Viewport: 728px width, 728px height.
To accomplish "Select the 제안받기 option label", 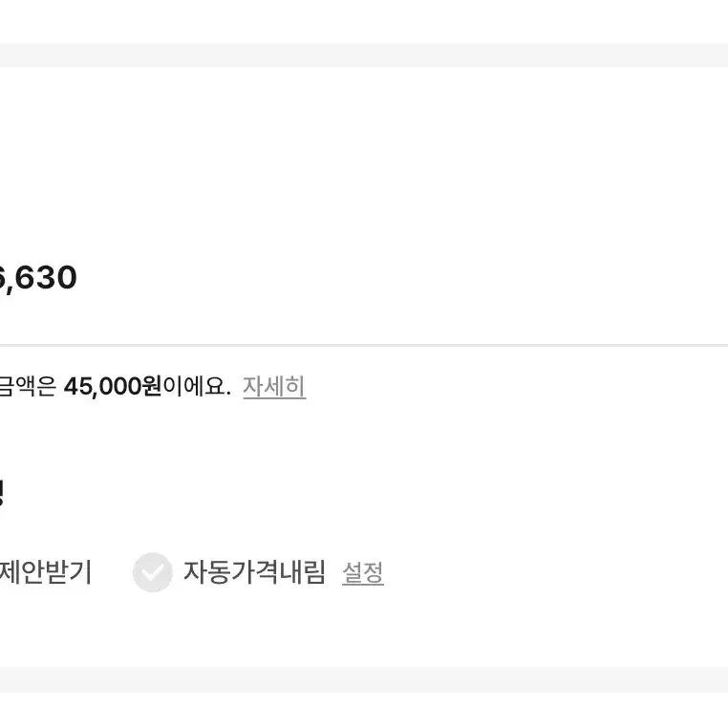I will (46, 572).
